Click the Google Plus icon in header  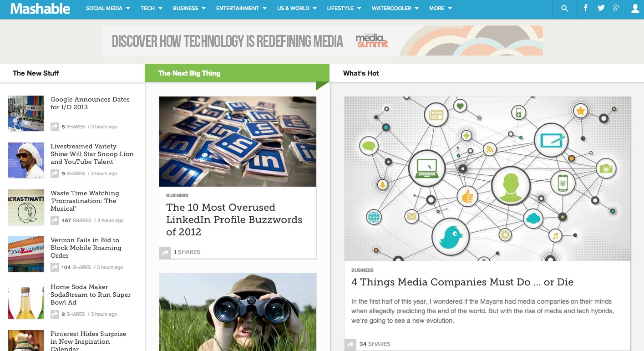(617, 8)
